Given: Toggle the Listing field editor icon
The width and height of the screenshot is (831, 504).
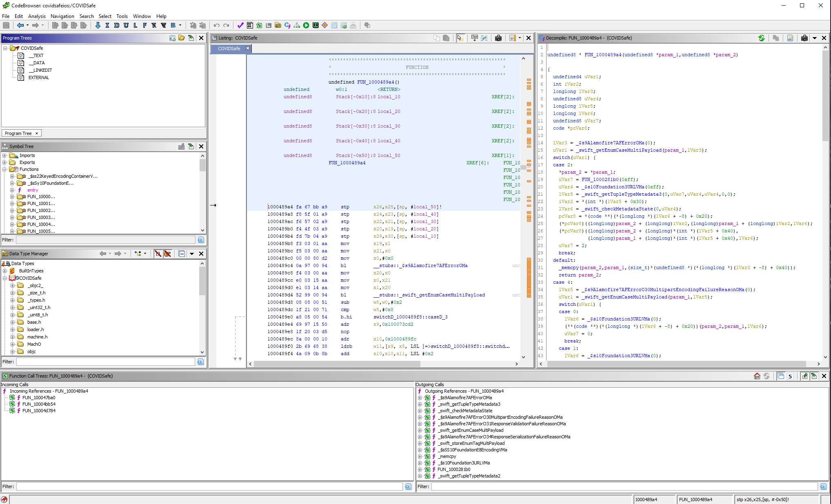Looking at the screenshot, I should (474, 38).
